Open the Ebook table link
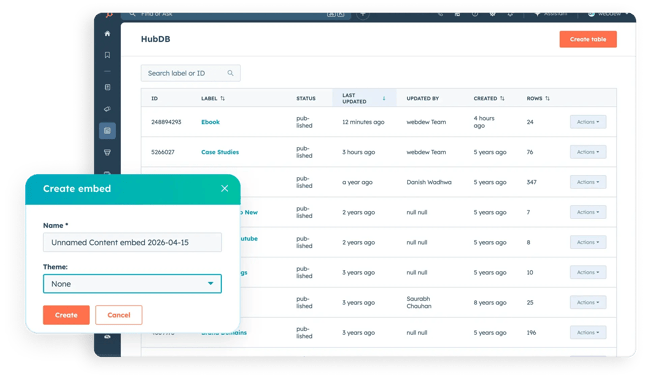 click(x=211, y=122)
